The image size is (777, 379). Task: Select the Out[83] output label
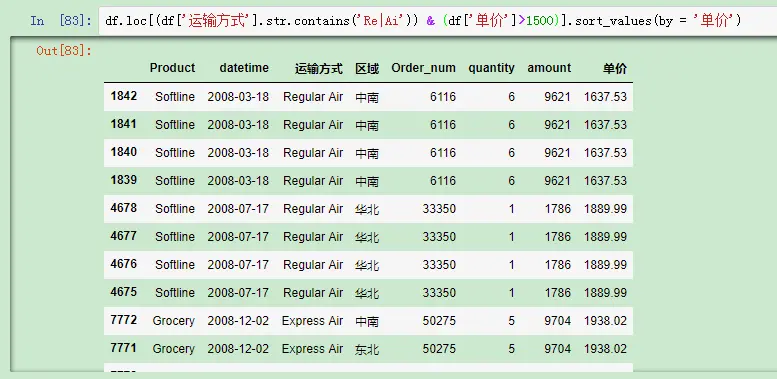point(64,51)
